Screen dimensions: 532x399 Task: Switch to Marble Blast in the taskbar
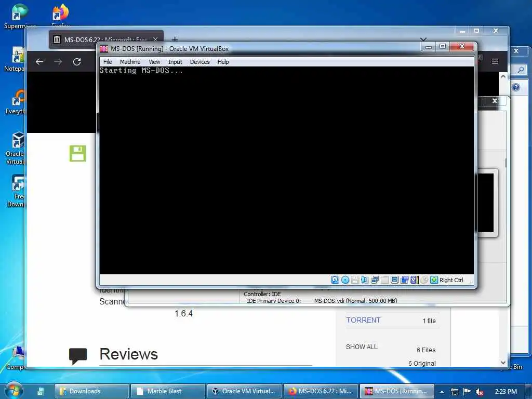click(x=168, y=391)
